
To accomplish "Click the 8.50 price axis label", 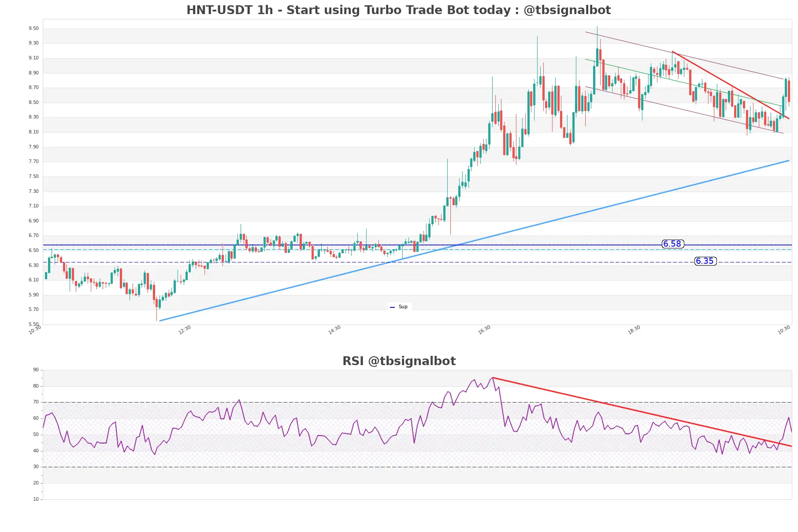I will (33, 102).
